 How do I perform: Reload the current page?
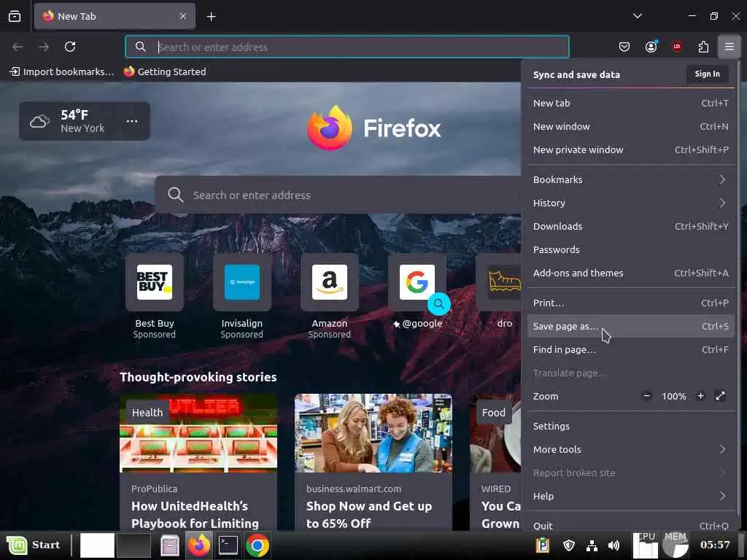point(70,47)
